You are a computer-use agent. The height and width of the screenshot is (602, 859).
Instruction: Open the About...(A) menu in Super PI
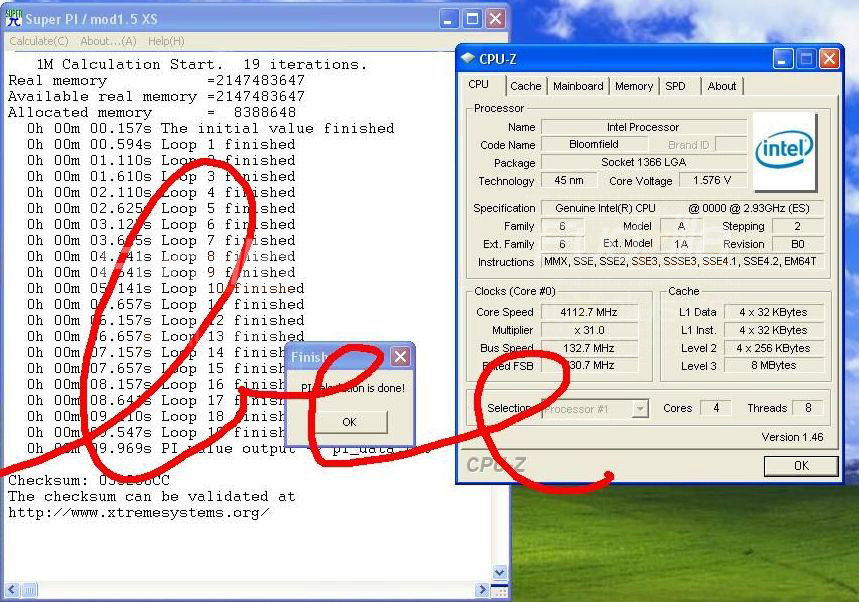point(108,41)
